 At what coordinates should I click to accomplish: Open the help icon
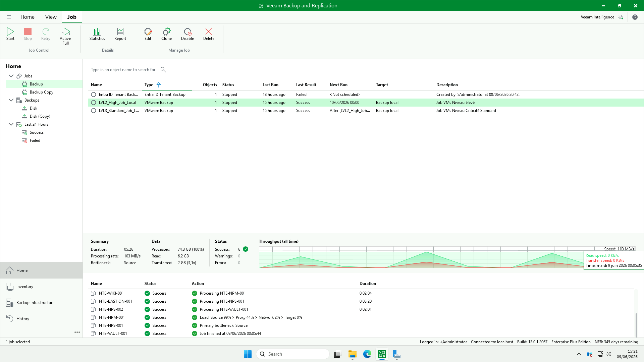(x=635, y=17)
